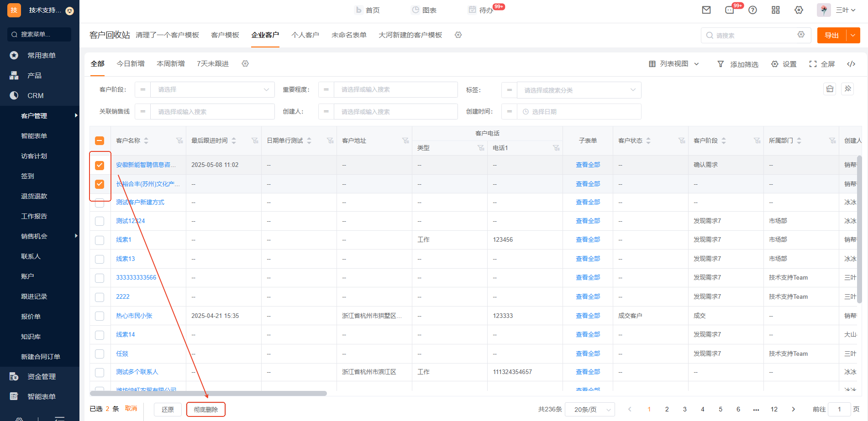Click gear icon beside 7天未跟进 tab
The image size is (868, 421).
[245, 64]
